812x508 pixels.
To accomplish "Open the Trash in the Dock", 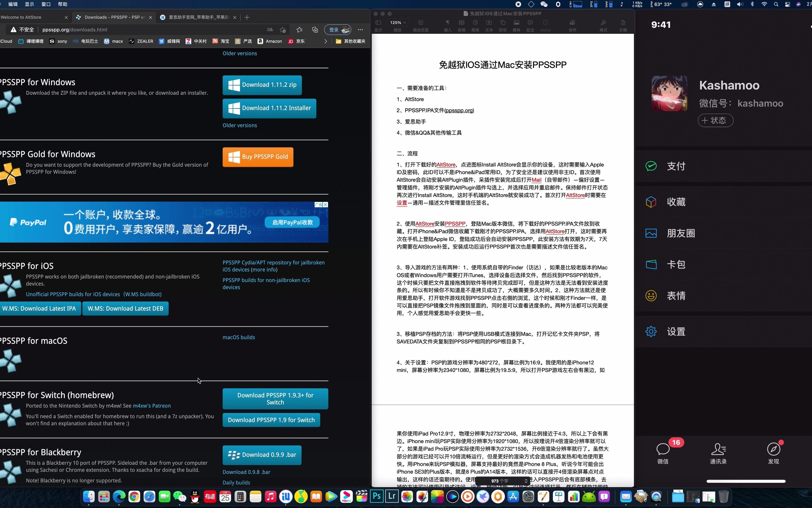I will point(723,496).
